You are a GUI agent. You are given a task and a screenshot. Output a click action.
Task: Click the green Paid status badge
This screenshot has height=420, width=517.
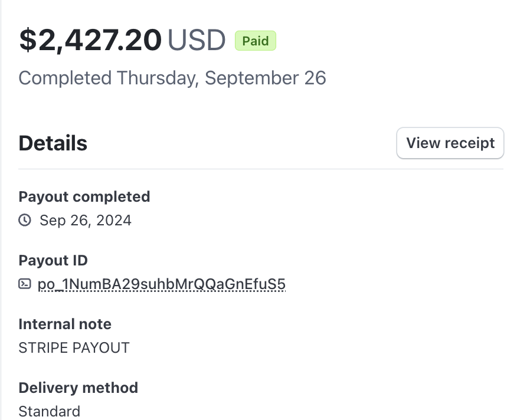[x=256, y=41]
